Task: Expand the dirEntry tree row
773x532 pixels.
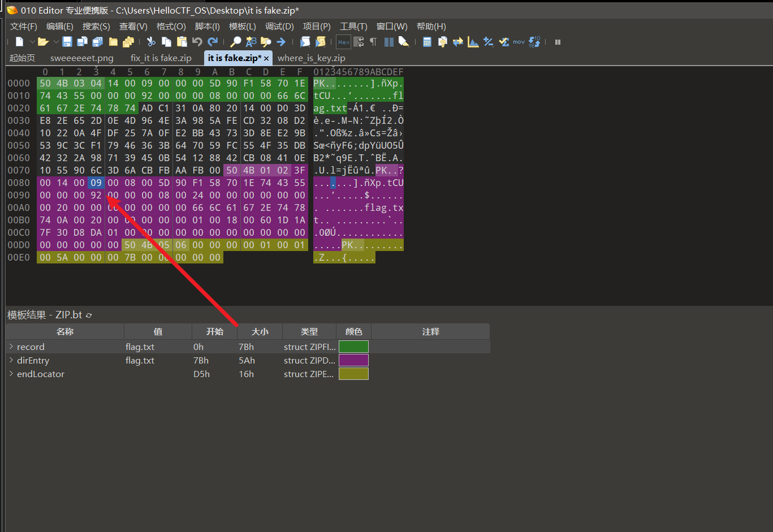Action: pyautogui.click(x=11, y=360)
